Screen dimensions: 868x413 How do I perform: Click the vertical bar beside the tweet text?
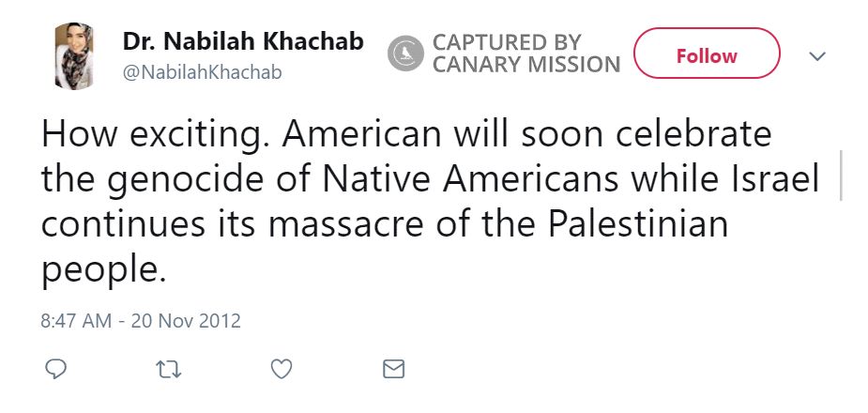pyautogui.click(x=840, y=175)
